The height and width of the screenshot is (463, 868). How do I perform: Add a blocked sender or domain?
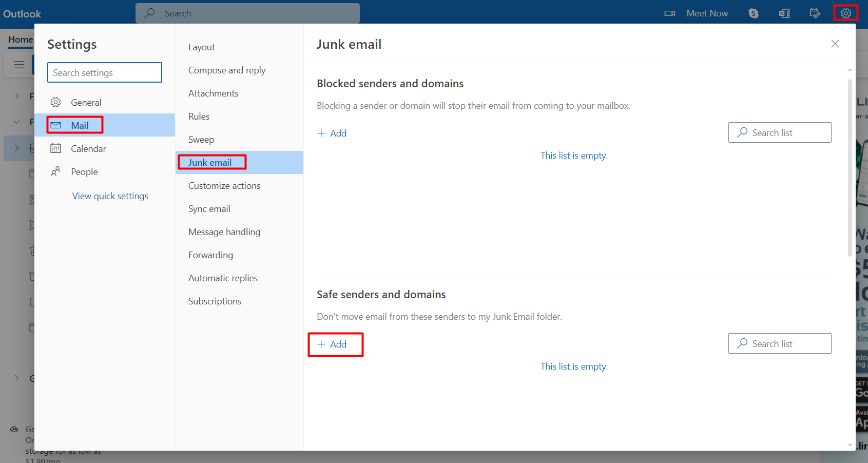[332, 133]
